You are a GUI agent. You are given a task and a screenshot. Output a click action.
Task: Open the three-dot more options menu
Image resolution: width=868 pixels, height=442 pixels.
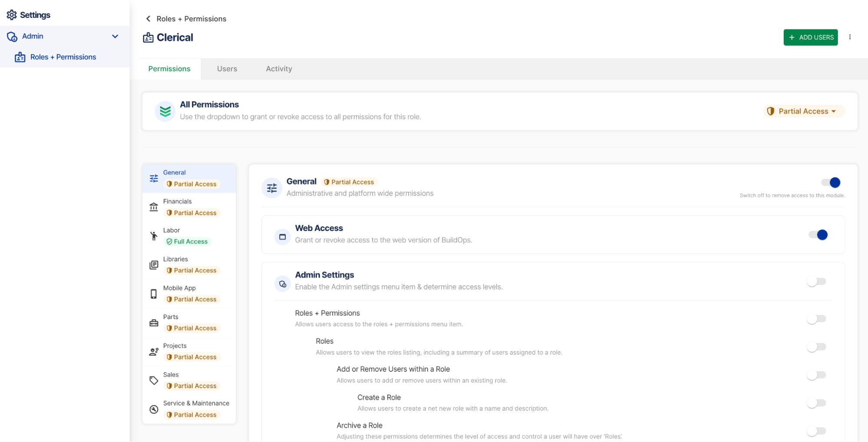click(x=850, y=37)
